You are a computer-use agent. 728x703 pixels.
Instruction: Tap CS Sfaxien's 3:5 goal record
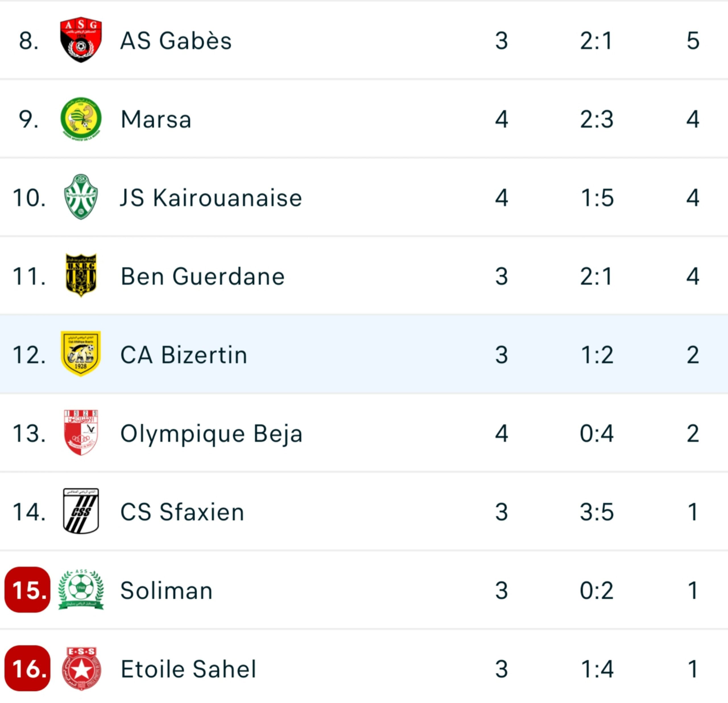(x=597, y=512)
